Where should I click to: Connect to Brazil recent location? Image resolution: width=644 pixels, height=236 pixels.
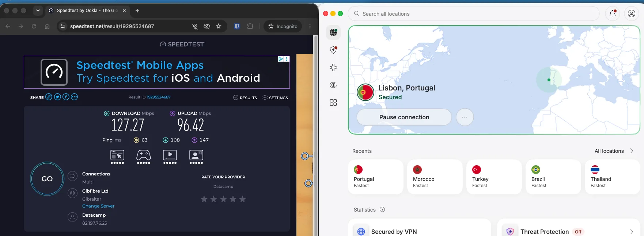[553, 177]
